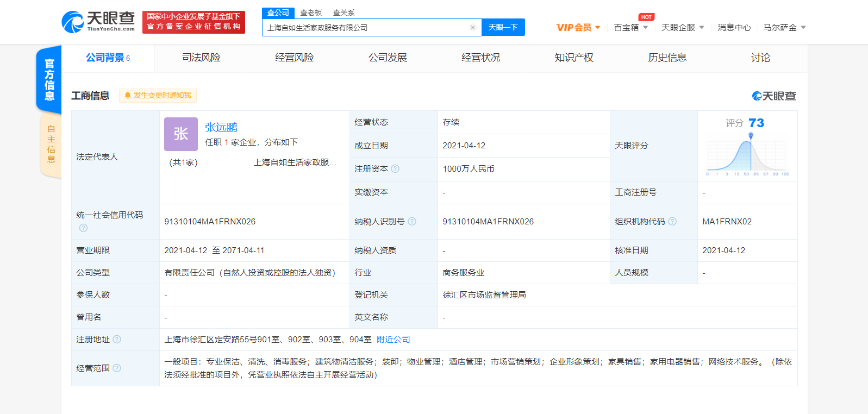Switch to the 经营状况 tab
The width and height of the screenshot is (868, 414).
tap(481, 58)
